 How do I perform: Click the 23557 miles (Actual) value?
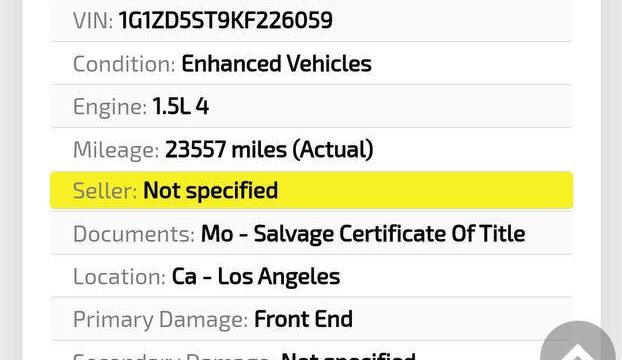(269, 149)
